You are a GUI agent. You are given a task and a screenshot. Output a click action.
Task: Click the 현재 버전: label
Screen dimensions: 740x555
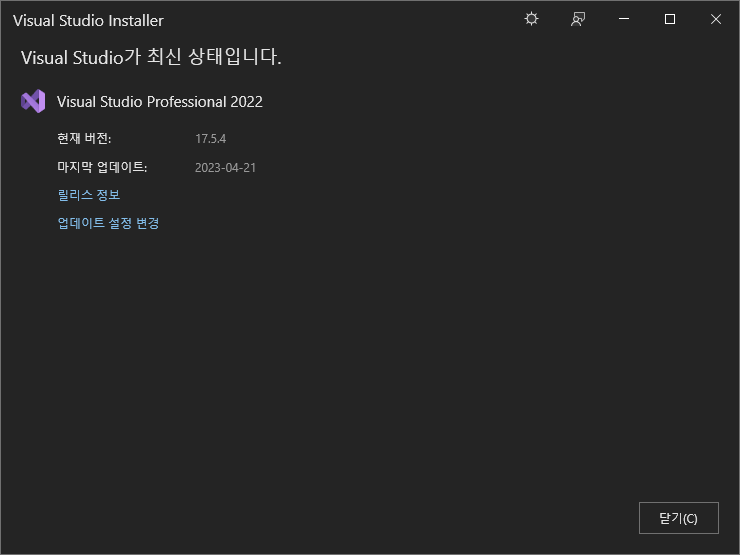pyautogui.click(x=84, y=138)
